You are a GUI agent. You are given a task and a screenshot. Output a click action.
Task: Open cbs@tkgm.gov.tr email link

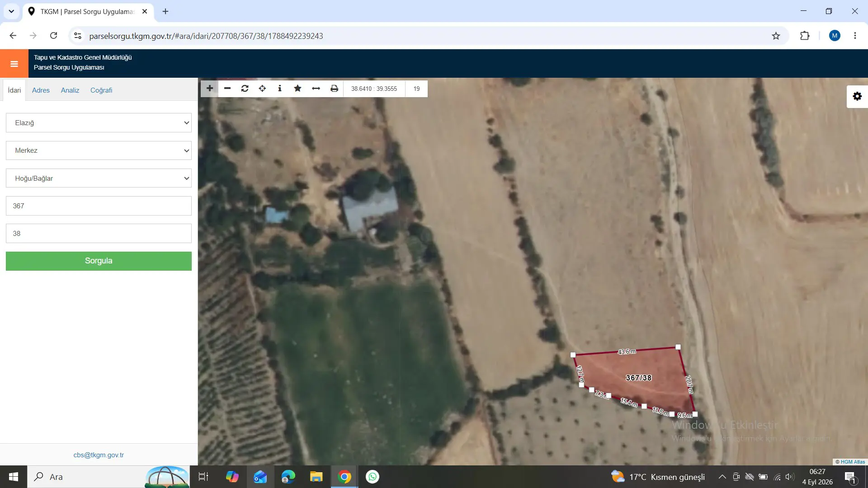tap(99, 455)
